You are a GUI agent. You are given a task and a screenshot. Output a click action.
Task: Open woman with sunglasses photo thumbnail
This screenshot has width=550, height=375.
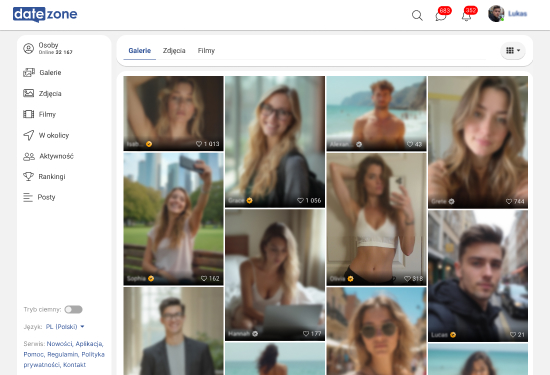376,331
